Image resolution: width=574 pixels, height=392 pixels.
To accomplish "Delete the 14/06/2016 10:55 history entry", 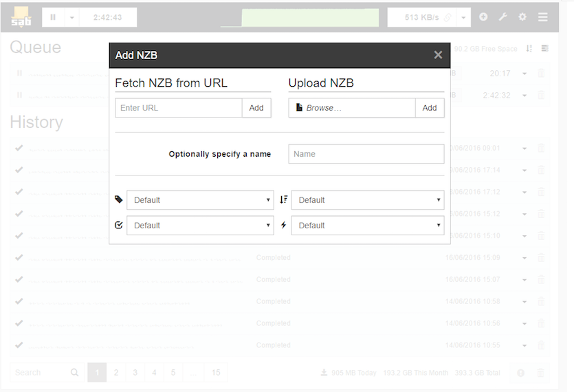I will click(x=541, y=345).
